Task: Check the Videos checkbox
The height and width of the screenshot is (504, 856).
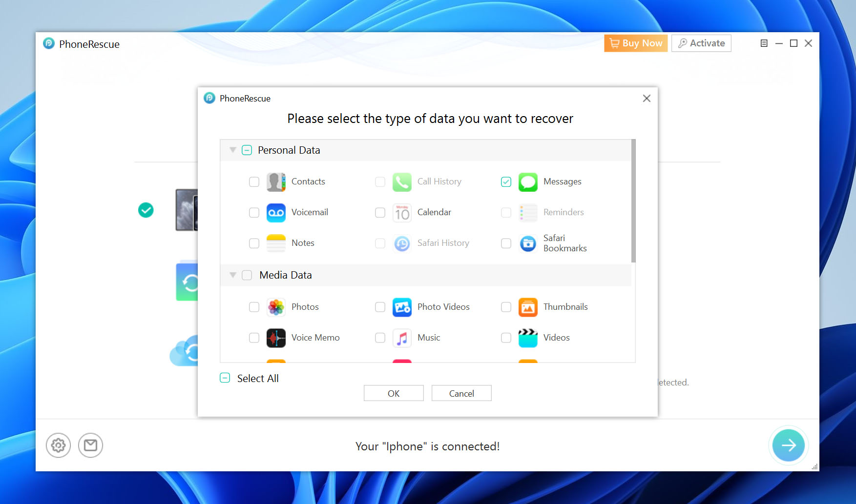Action: click(x=506, y=338)
